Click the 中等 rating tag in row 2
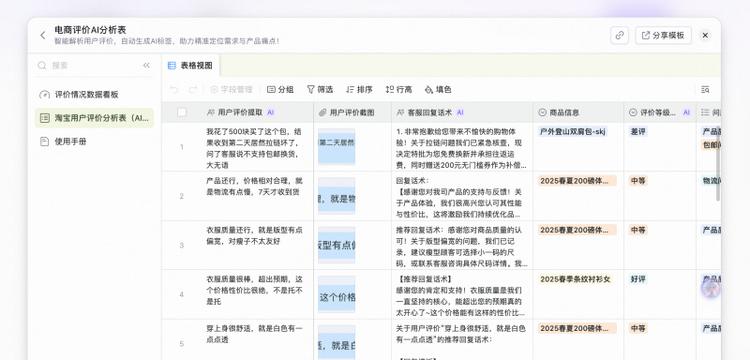Image resolution: width=750 pixels, height=360 pixels. [638, 181]
